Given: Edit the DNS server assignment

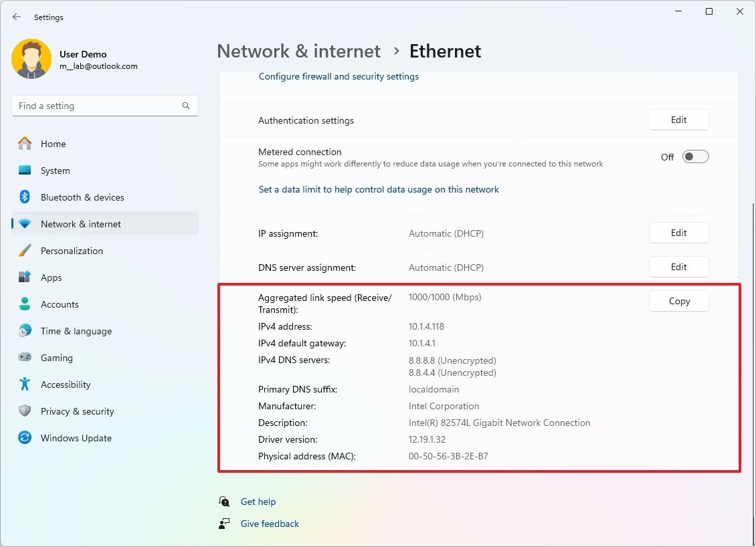Looking at the screenshot, I should click(678, 266).
